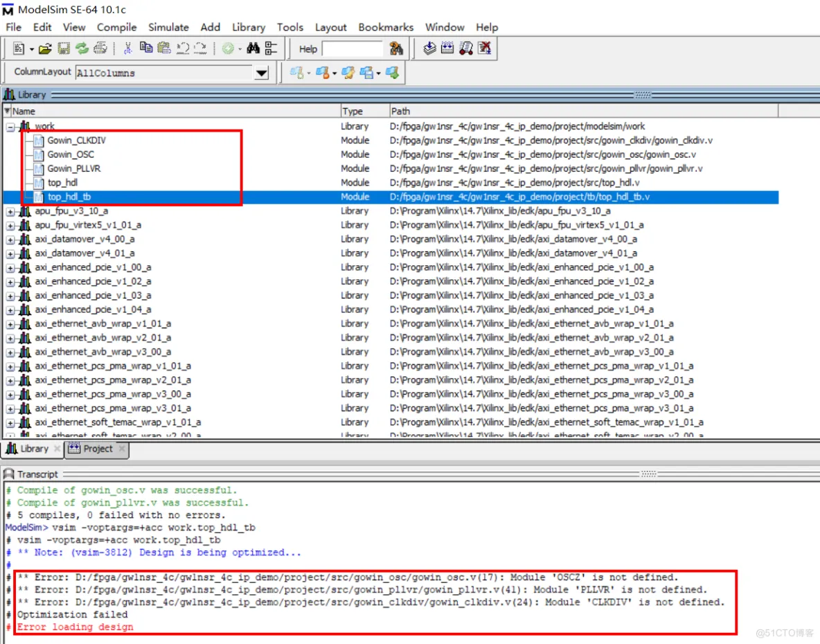Image resolution: width=820 pixels, height=644 pixels.
Task: Click the Copy toolbar icon
Action: [146, 48]
